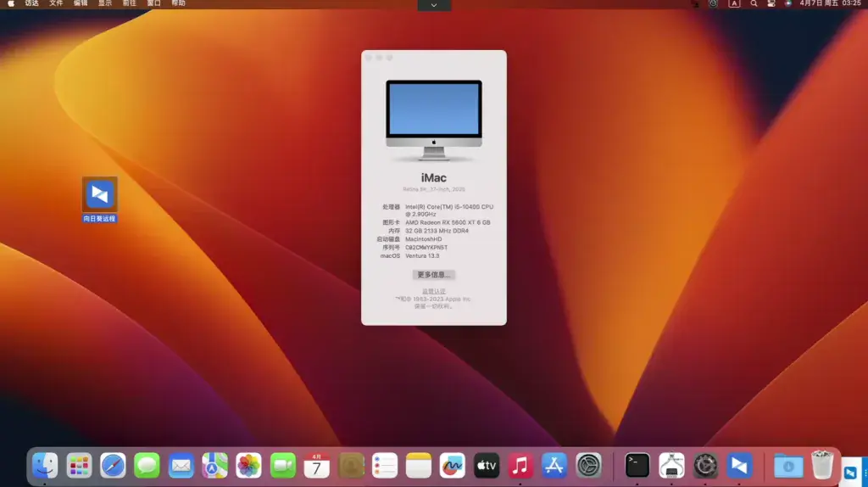This screenshot has width=868, height=487.
Task: Open the Trash in the Dock
Action: pos(822,465)
